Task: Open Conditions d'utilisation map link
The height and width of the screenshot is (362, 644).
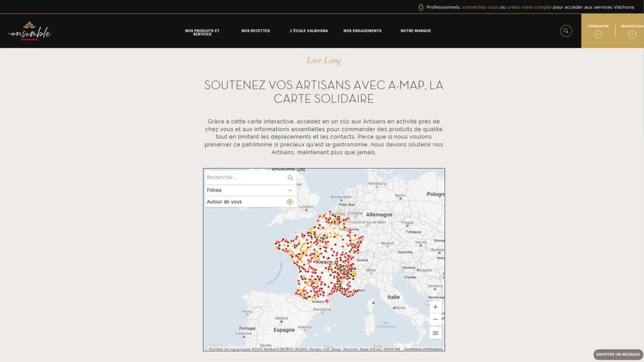Action: (x=423, y=349)
